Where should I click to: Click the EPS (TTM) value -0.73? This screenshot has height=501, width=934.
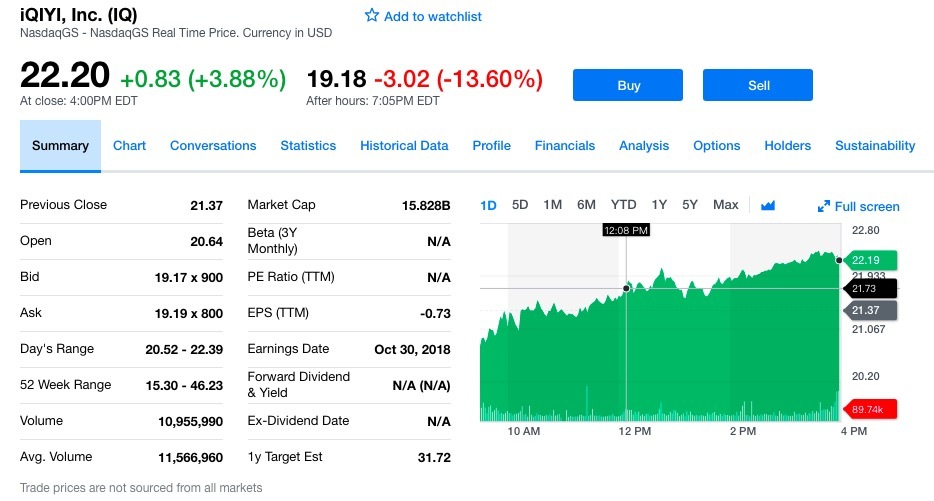pyautogui.click(x=435, y=313)
